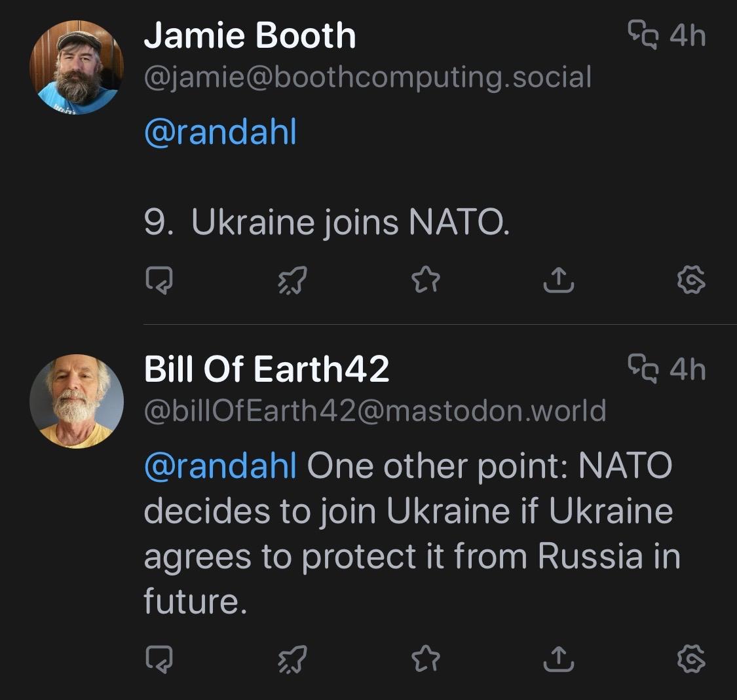Tap handle @jamie@boothcomputing.social

pyautogui.click(x=367, y=77)
